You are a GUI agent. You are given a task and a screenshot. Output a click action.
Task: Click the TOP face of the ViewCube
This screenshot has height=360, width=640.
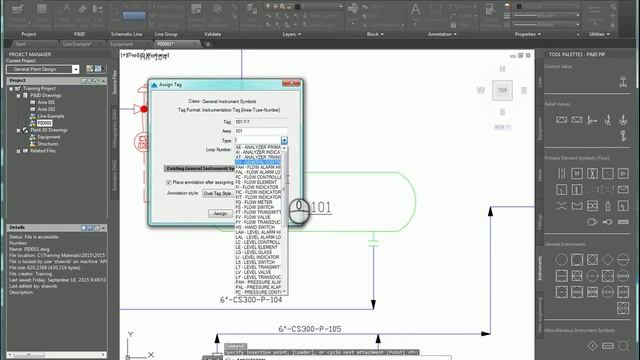502,90
